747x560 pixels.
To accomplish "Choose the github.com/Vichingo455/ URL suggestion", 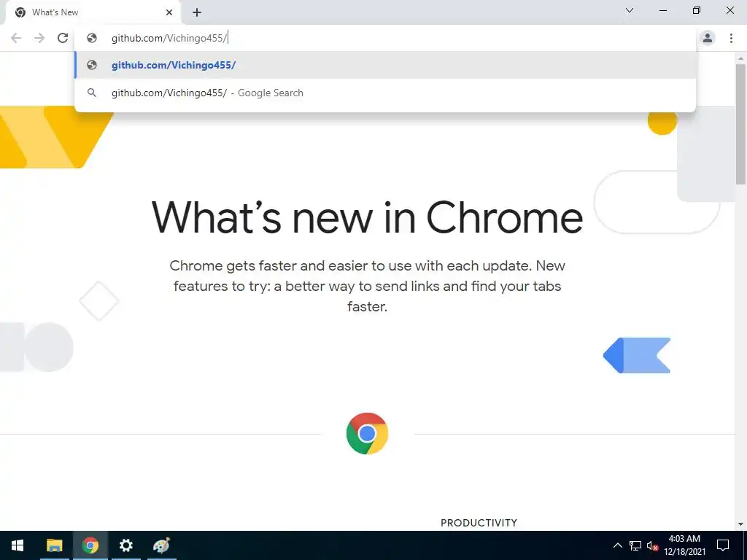I will [x=385, y=65].
